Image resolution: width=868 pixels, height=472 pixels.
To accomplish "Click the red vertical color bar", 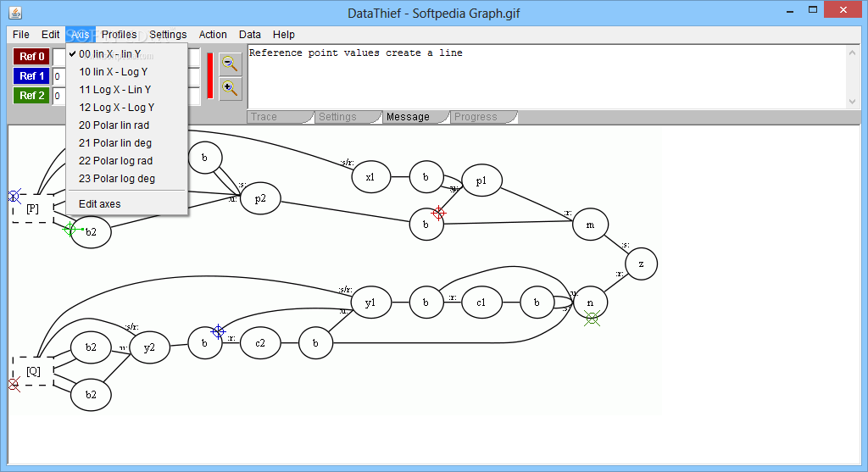I will click(210, 75).
